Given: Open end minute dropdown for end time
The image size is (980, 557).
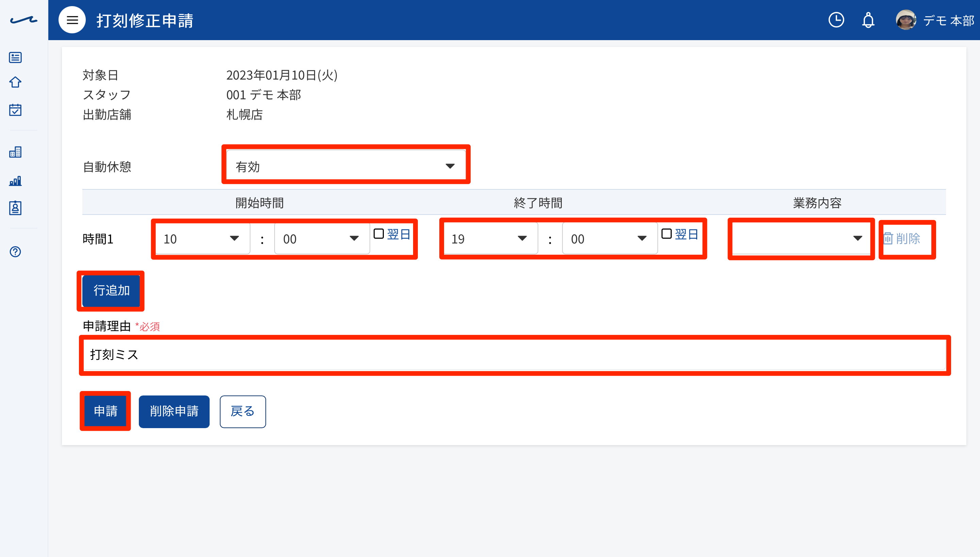Looking at the screenshot, I should tap(610, 239).
